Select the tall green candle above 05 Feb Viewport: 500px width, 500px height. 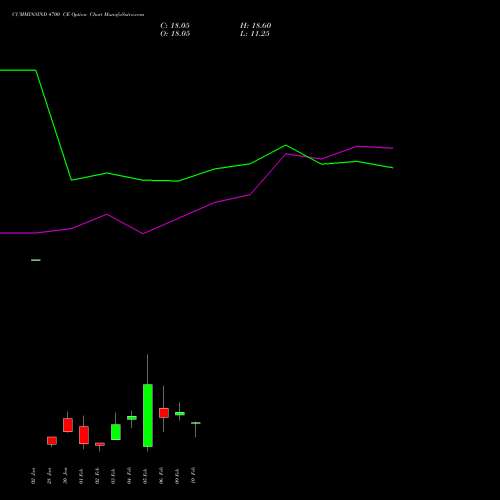point(148,415)
